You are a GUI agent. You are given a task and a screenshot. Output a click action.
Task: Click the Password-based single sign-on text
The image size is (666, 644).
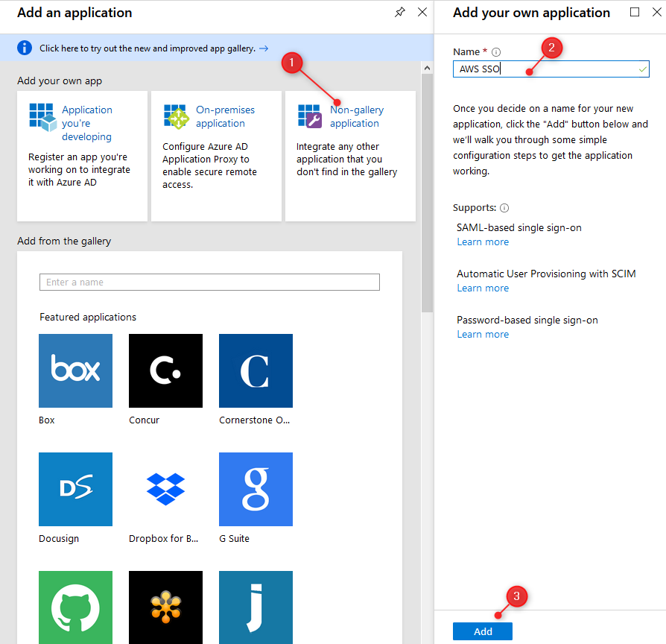pyautogui.click(x=527, y=320)
